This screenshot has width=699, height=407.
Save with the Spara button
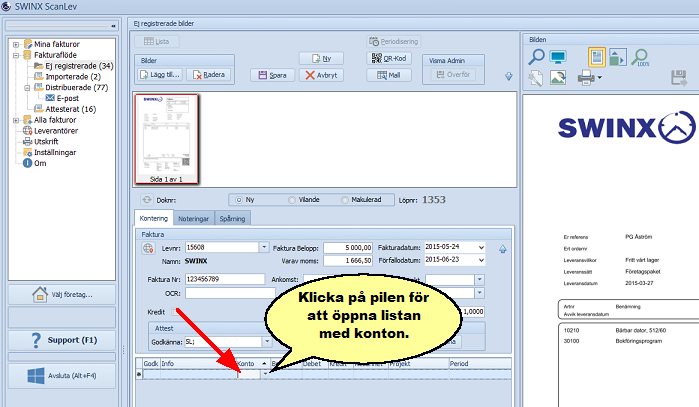(272, 75)
